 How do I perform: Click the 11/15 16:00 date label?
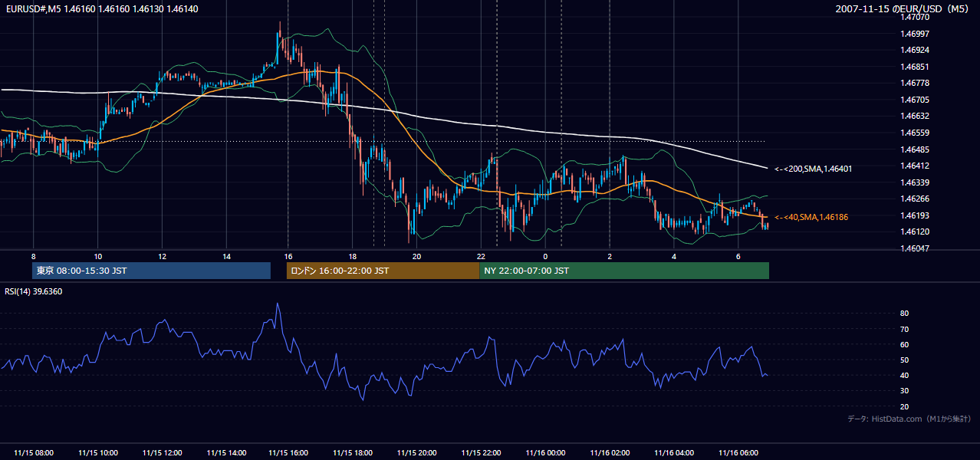(x=288, y=453)
